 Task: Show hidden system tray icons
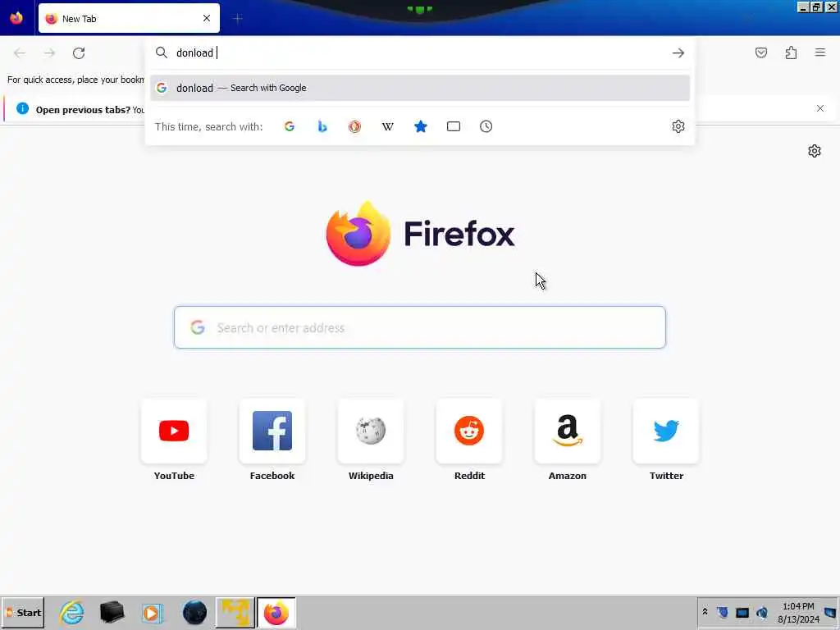click(x=705, y=612)
